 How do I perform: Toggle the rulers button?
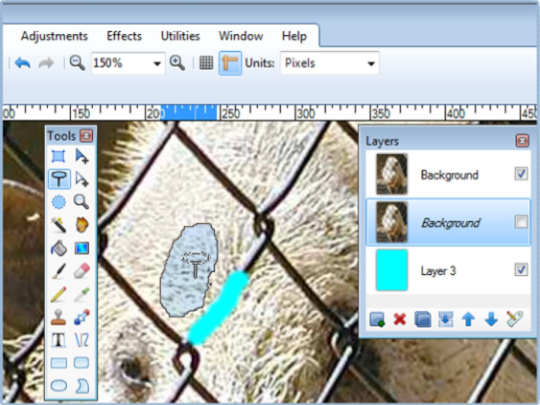coord(230,63)
